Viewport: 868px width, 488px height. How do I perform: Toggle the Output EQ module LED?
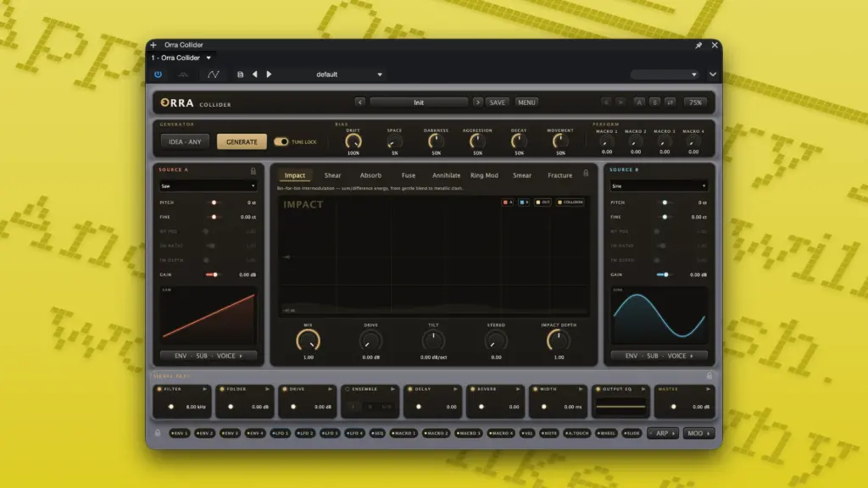[x=598, y=389]
